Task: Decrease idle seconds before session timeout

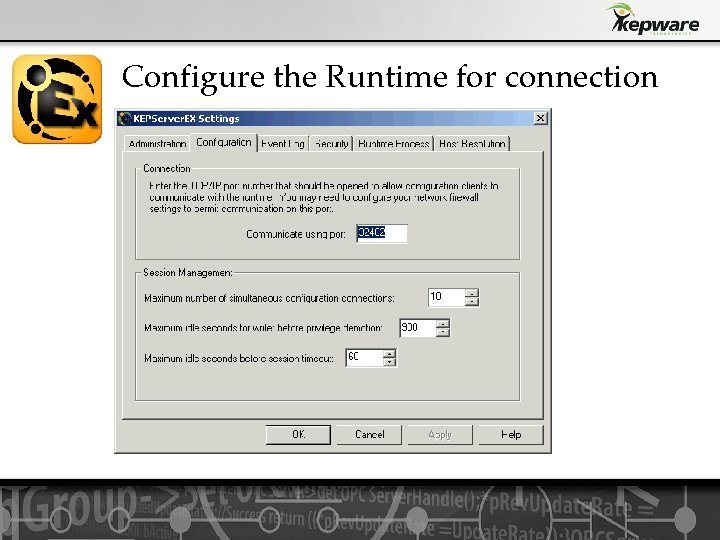Action: coord(389,362)
